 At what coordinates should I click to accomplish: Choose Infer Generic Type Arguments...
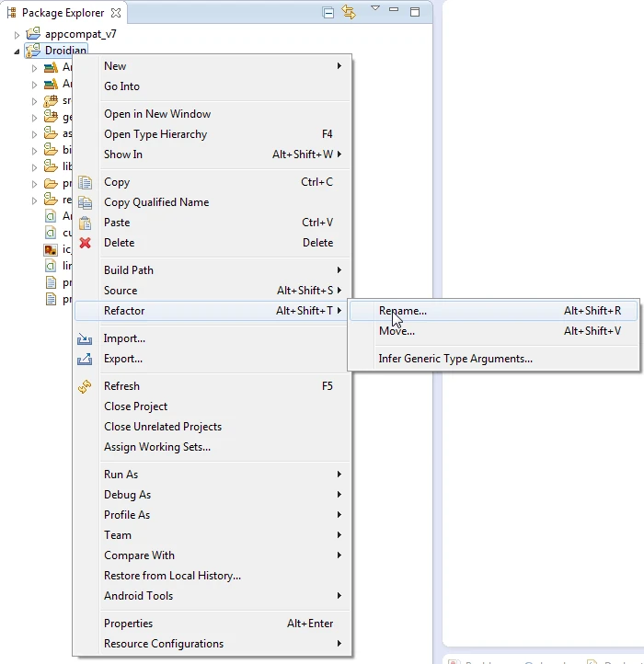click(494, 359)
